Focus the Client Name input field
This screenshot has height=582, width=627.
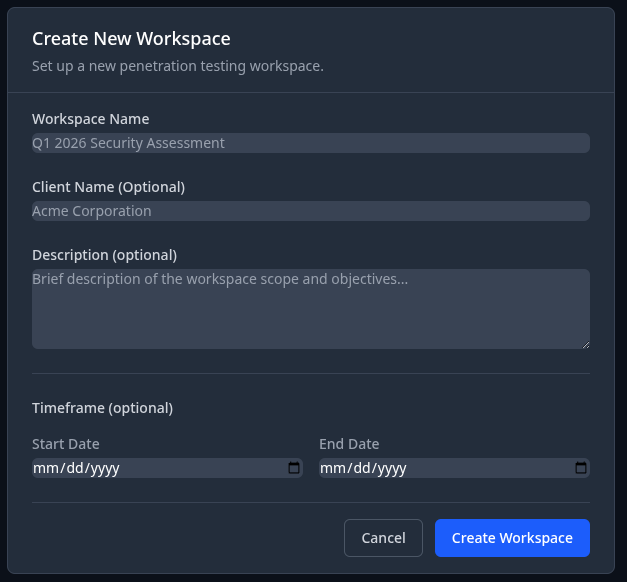tap(311, 211)
